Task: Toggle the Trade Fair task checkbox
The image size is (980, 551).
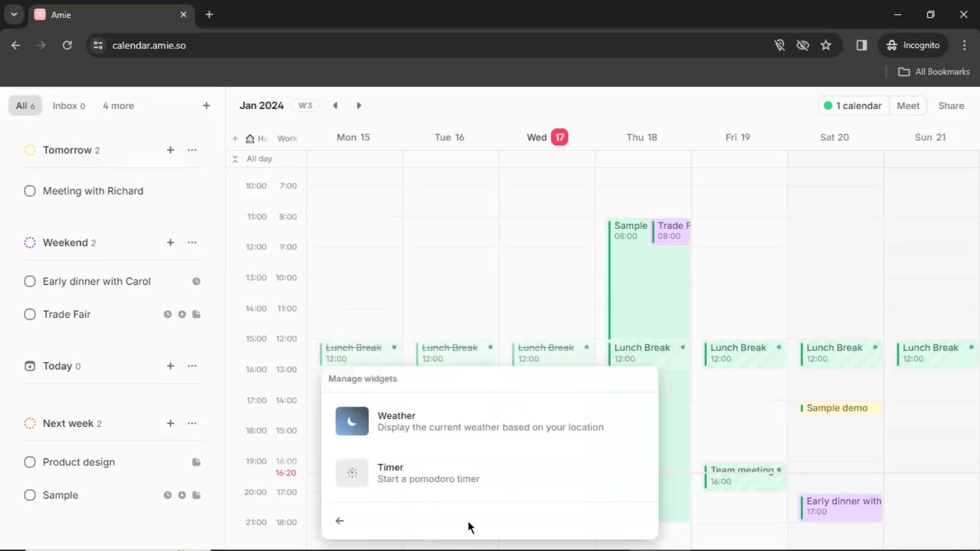Action: tap(30, 314)
